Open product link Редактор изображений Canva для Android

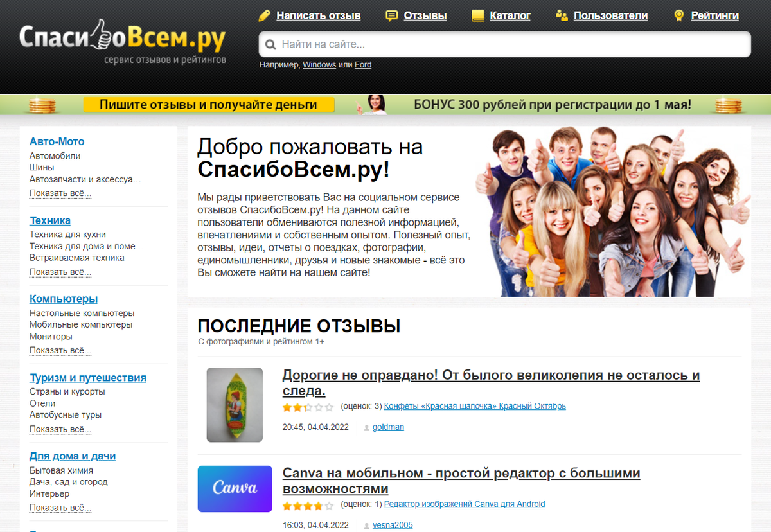click(x=465, y=504)
